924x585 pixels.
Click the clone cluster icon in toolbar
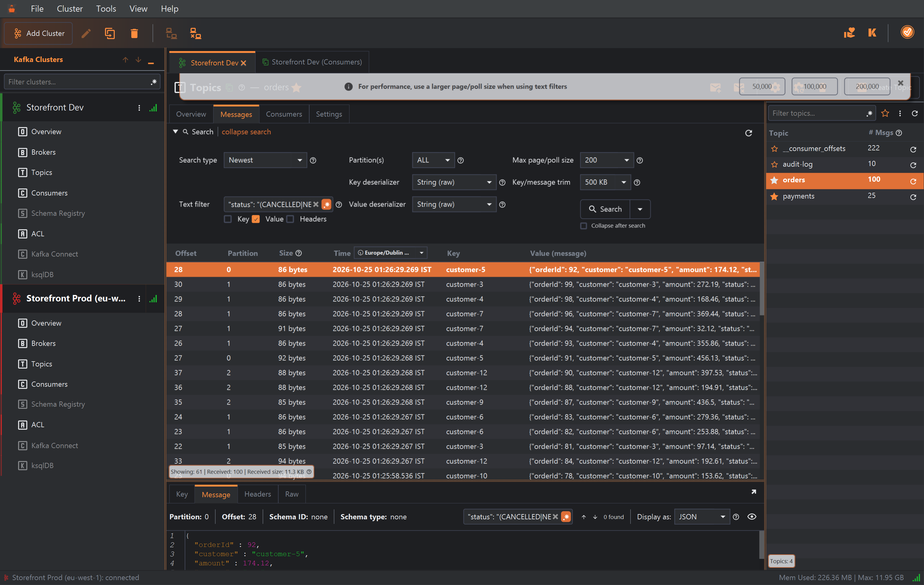point(110,33)
